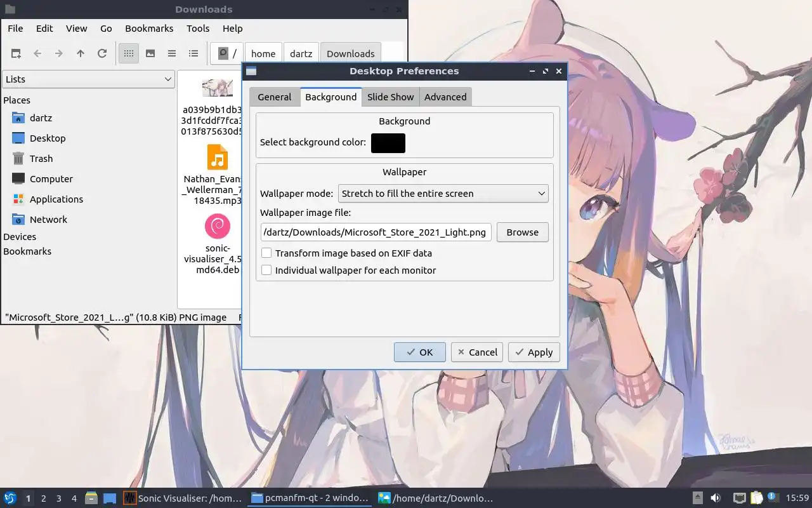Screen dimensions: 812x508
Task: Launch file manager from taskbar quick launch
Action: point(91,498)
